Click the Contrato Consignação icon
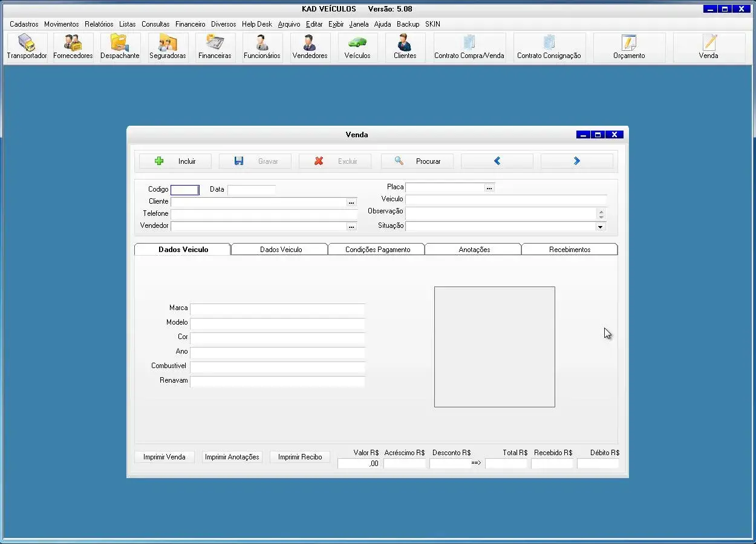Image resolution: width=756 pixels, height=544 pixels. coord(549,47)
